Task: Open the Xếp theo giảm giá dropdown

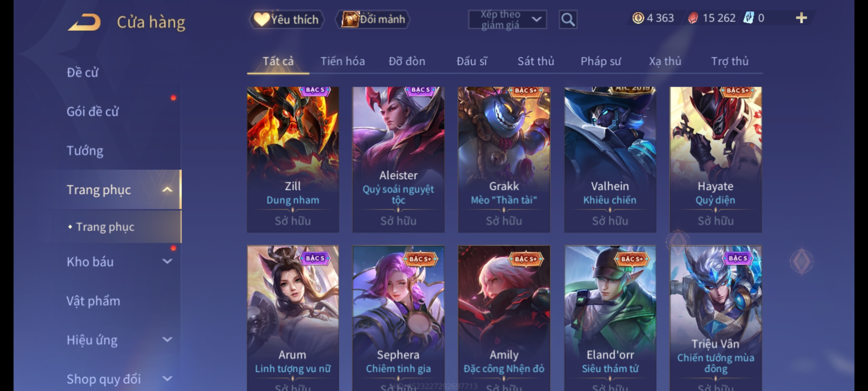Action: tap(507, 20)
